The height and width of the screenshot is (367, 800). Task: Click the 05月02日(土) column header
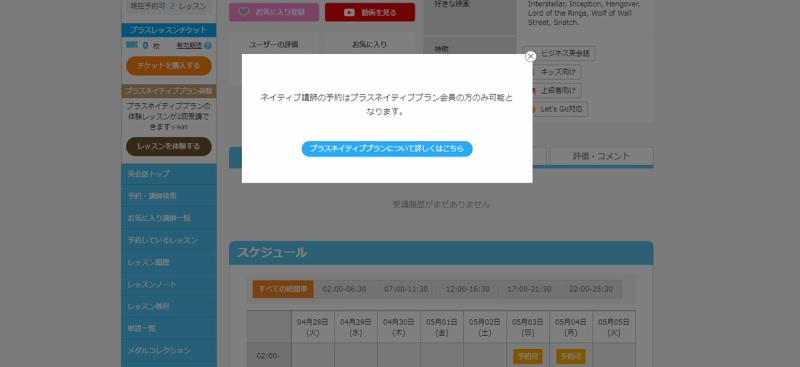click(x=485, y=327)
